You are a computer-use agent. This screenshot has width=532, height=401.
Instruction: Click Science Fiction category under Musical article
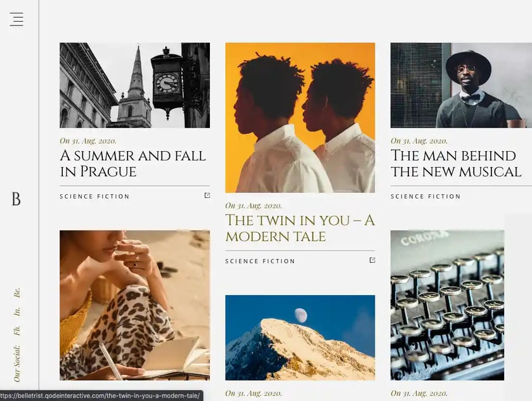(425, 197)
